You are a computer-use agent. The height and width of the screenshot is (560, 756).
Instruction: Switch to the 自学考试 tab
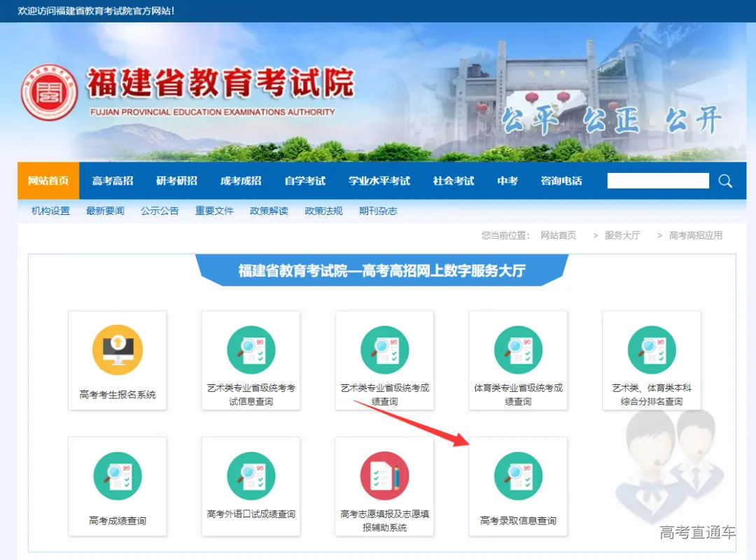pos(304,181)
